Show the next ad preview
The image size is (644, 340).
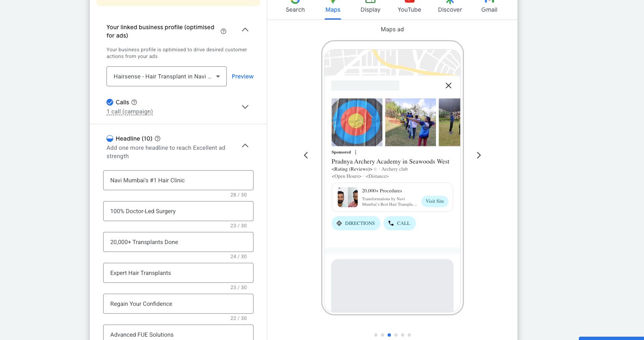(x=479, y=155)
